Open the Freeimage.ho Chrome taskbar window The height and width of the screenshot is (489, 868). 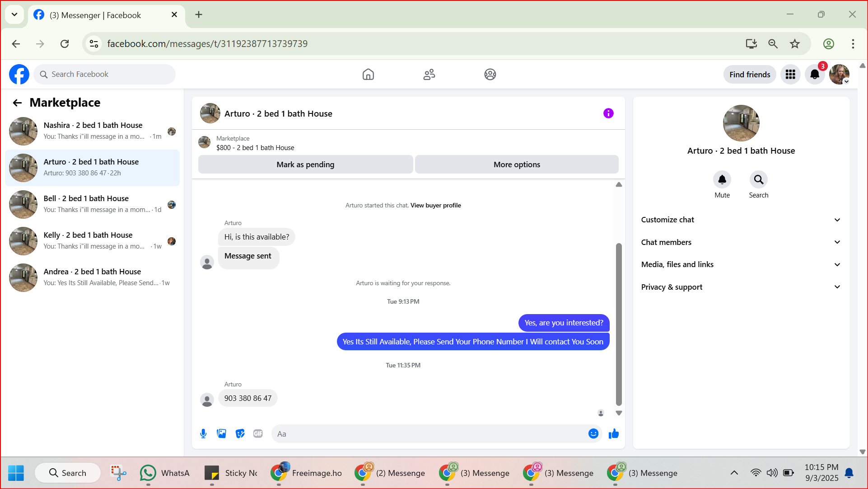[x=307, y=473]
